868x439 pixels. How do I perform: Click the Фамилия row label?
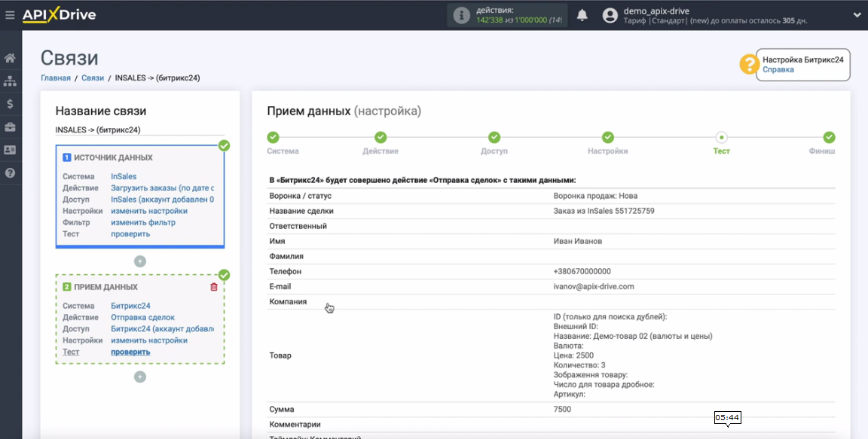coord(286,256)
